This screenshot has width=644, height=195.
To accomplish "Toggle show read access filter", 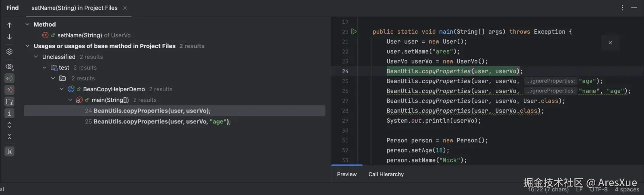I will point(10,78).
